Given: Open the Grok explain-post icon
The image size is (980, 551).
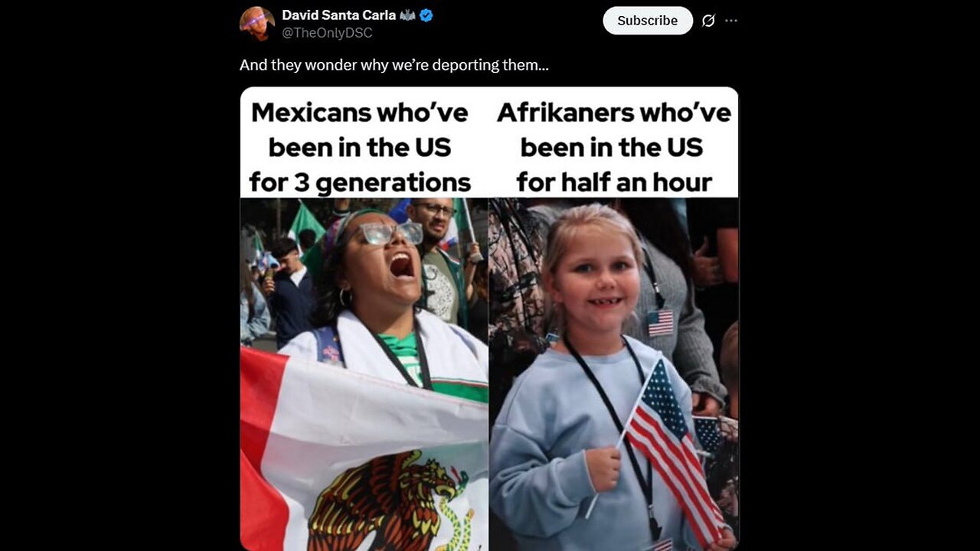Looking at the screenshot, I should (x=708, y=21).
